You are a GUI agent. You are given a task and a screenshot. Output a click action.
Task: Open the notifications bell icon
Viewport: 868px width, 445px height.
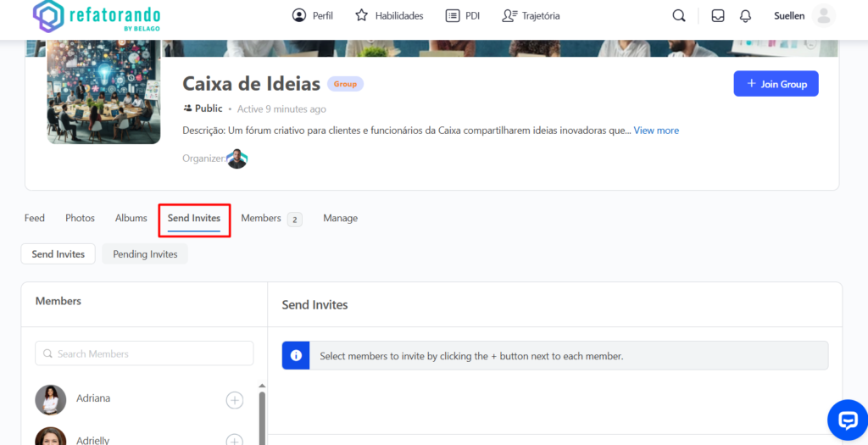[745, 16]
